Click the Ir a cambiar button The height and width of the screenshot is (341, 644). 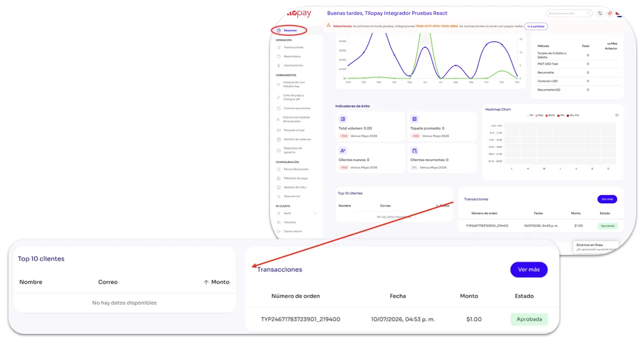536,26
